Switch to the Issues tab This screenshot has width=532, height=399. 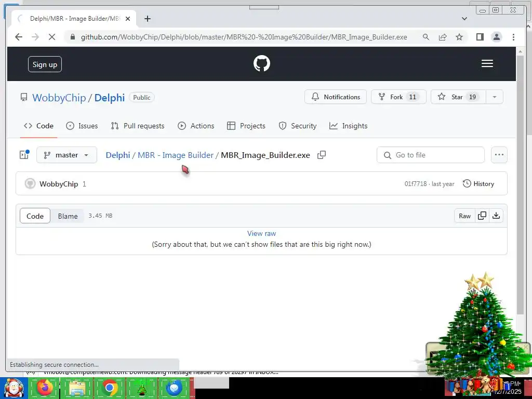pos(82,126)
